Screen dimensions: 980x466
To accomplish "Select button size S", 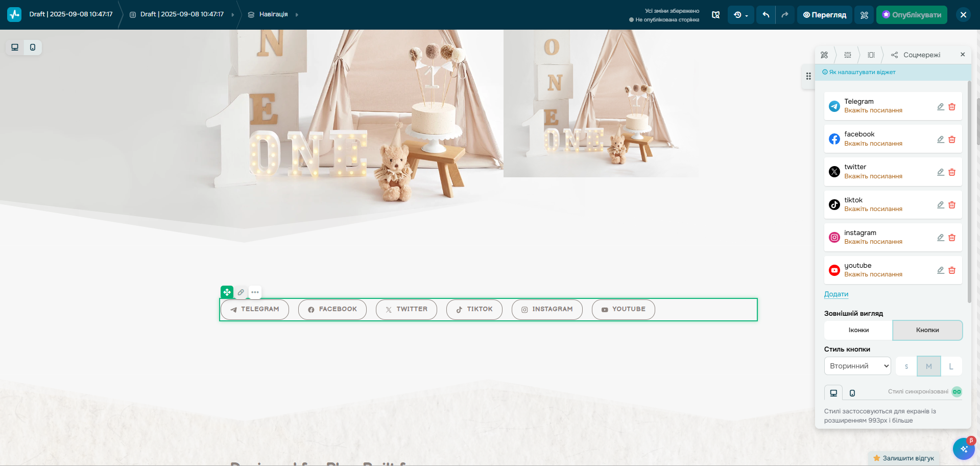I will (x=906, y=366).
